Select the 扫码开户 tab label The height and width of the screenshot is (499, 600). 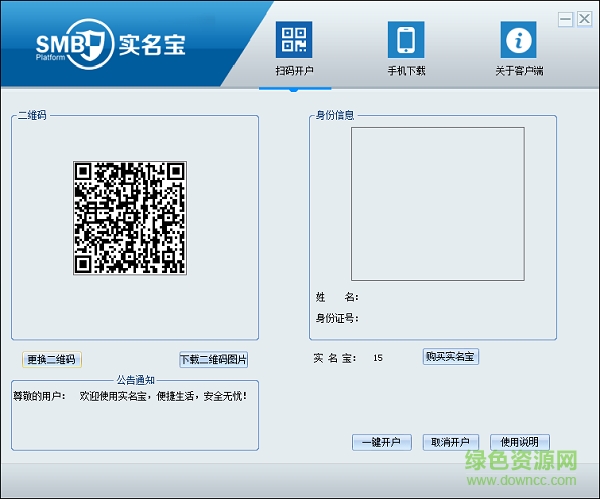click(294, 71)
